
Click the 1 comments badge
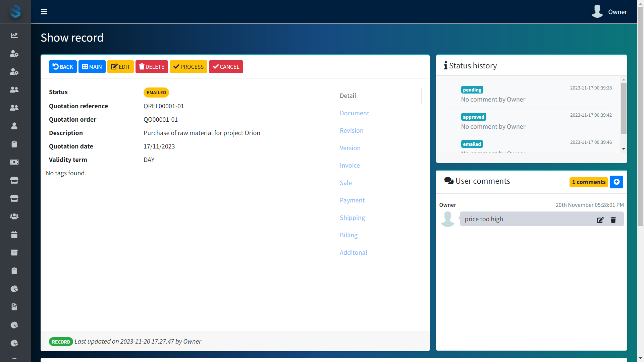pyautogui.click(x=589, y=182)
